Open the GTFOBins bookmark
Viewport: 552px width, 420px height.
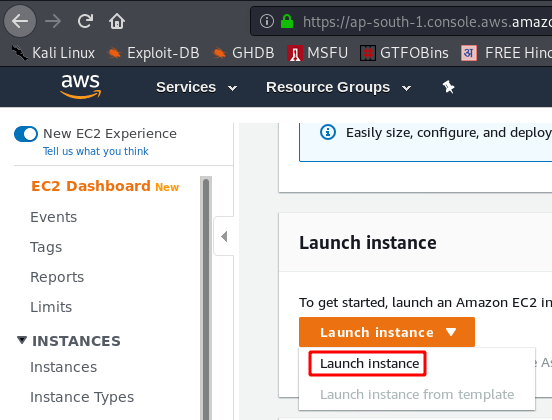pos(404,53)
